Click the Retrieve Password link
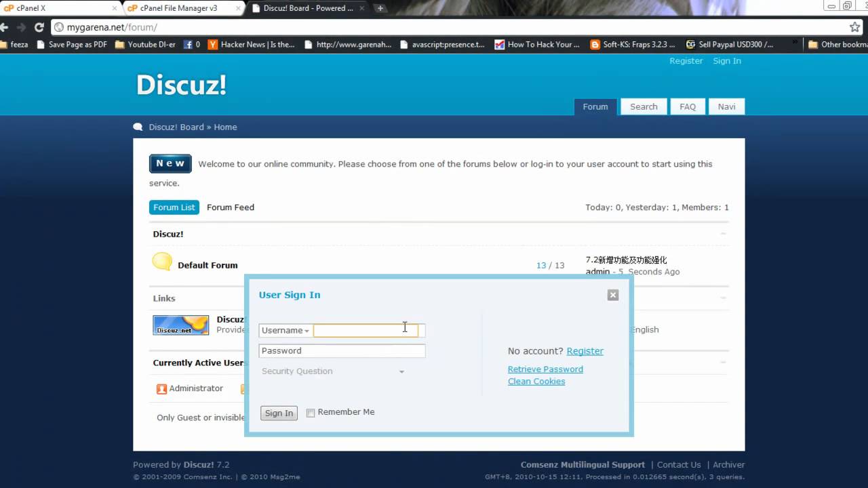868x488 pixels. click(545, 369)
